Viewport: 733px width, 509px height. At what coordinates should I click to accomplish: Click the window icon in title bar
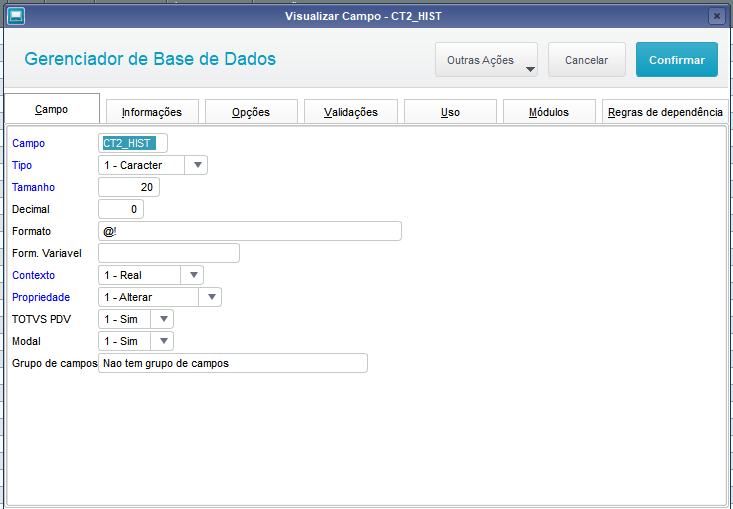coord(16,16)
